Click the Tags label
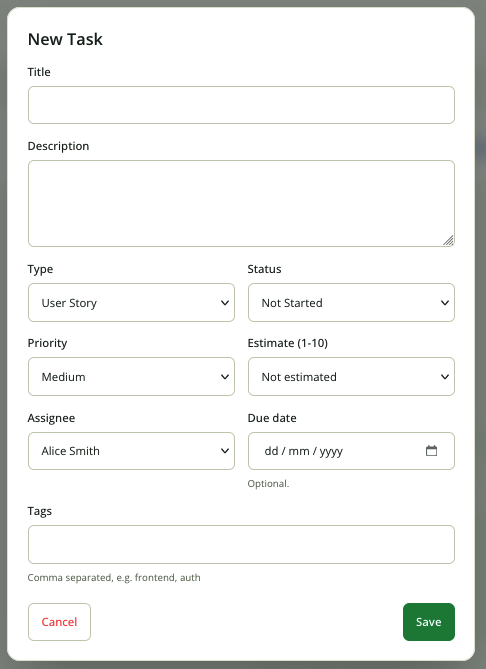The height and width of the screenshot is (669, 486). (40, 511)
